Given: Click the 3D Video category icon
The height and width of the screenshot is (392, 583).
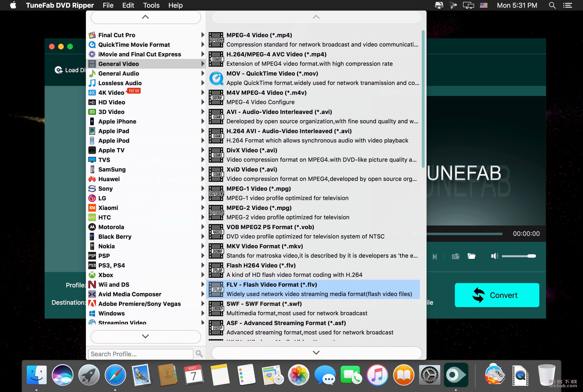Looking at the screenshot, I should click(92, 112).
